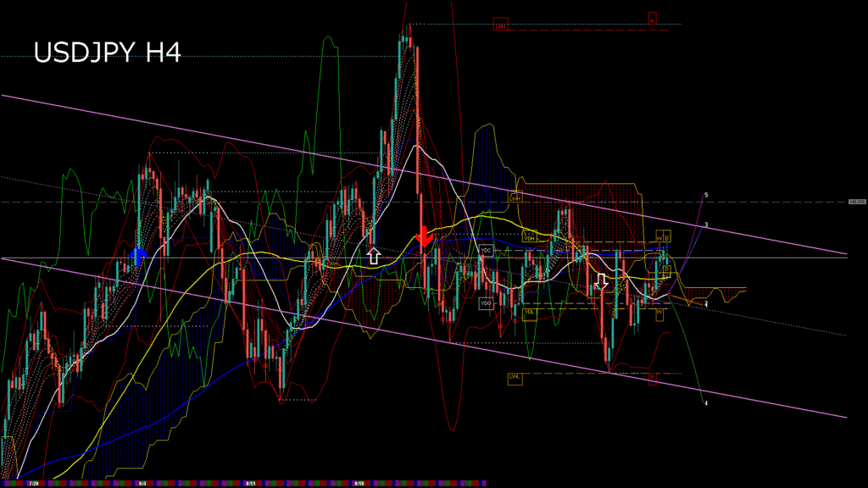
Task: Click the USDJPY H4 chart title
Action: 107,53
